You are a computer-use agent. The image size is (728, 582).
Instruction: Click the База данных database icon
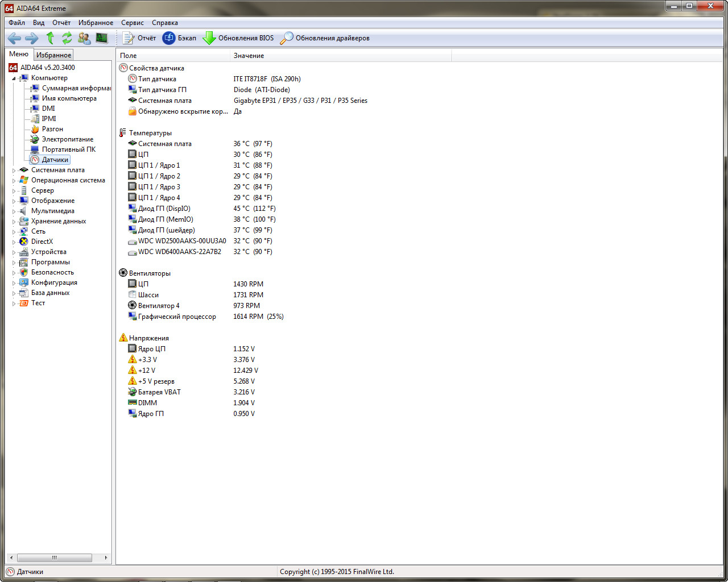pos(24,293)
